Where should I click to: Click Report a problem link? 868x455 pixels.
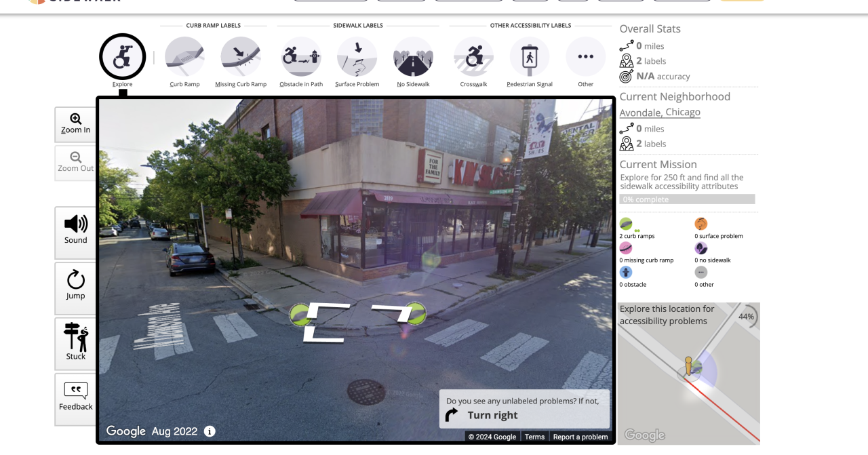coord(580,437)
